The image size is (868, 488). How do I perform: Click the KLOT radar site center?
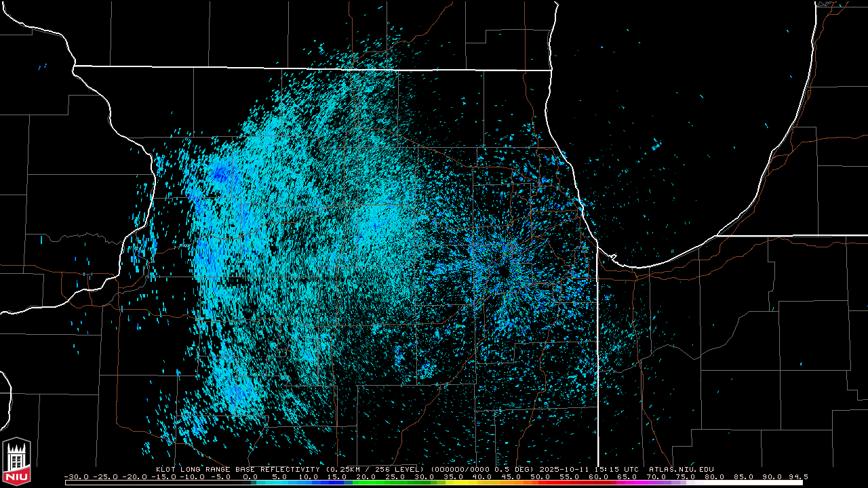[502, 271]
